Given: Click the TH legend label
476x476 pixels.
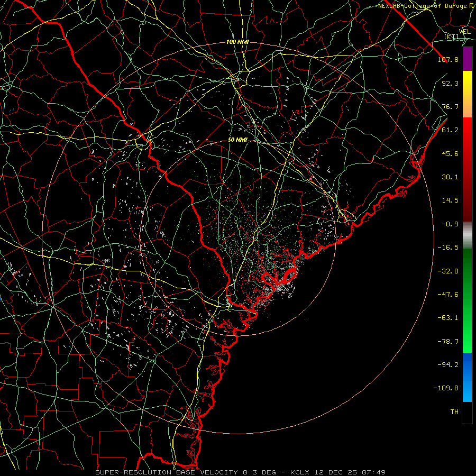Looking at the screenshot, I should coord(454,412).
